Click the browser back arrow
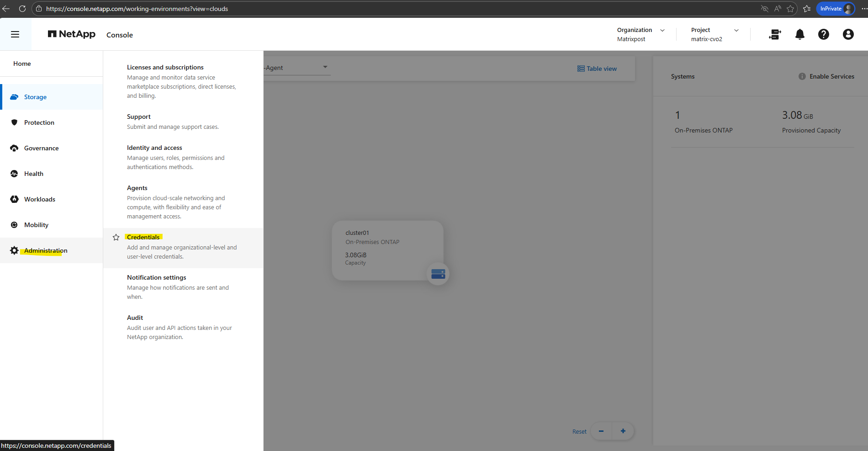The width and height of the screenshot is (868, 451). [x=6, y=9]
